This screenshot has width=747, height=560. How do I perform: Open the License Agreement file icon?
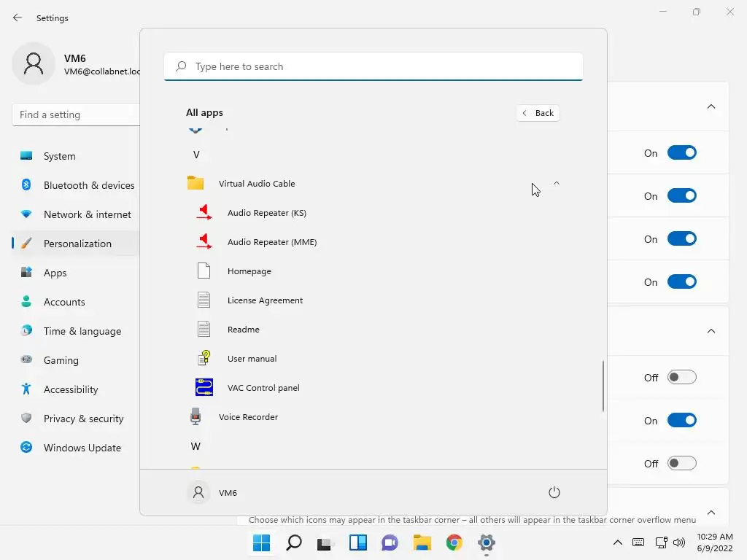204,300
